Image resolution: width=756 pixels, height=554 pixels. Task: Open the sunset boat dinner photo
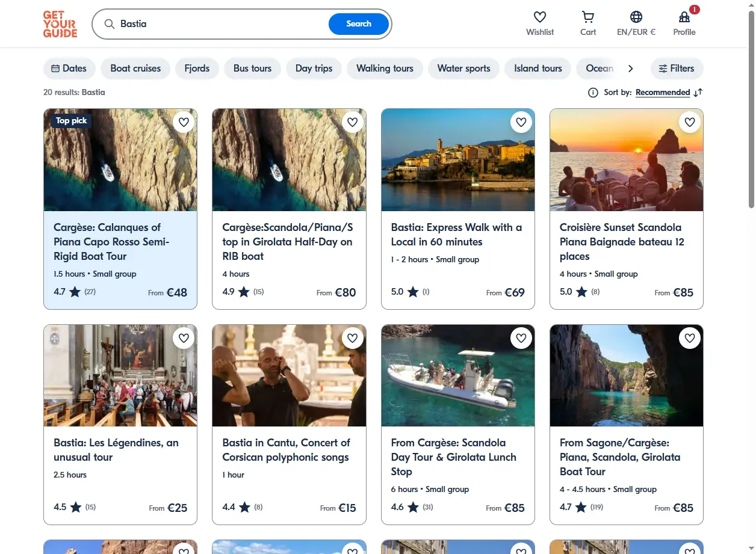(627, 160)
